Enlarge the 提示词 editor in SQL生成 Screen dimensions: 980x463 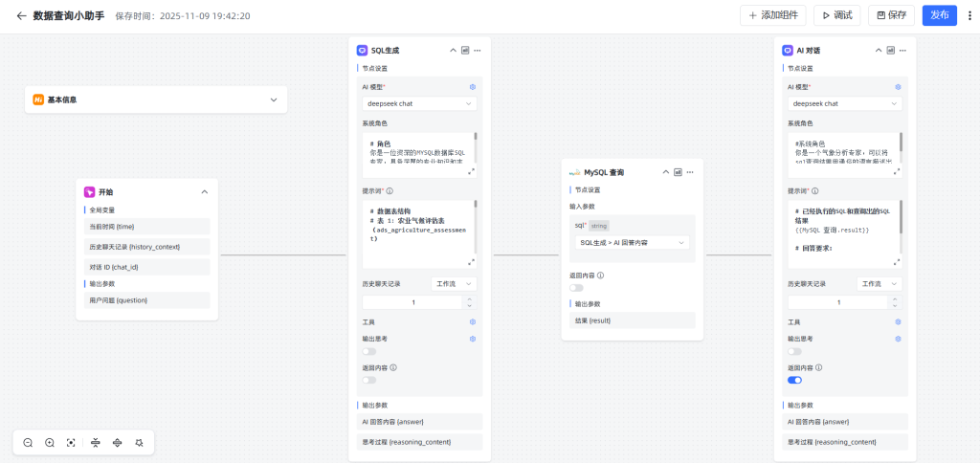(471, 262)
